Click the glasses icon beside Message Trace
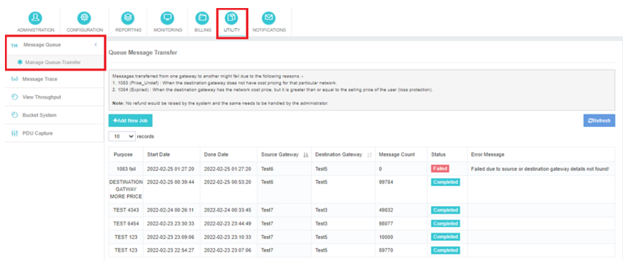644x269 pixels. (14, 79)
